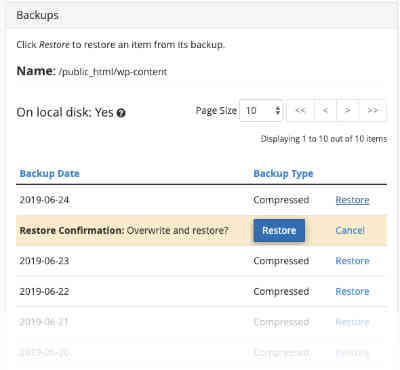Click the Backups panel heading
This screenshot has width=400, height=370.
pyautogui.click(x=38, y=15)
